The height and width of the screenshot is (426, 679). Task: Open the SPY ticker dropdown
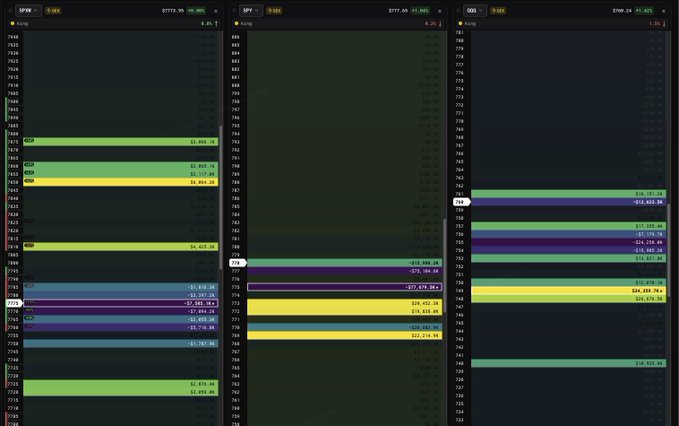pyautogui.click(x=251, y=10)
